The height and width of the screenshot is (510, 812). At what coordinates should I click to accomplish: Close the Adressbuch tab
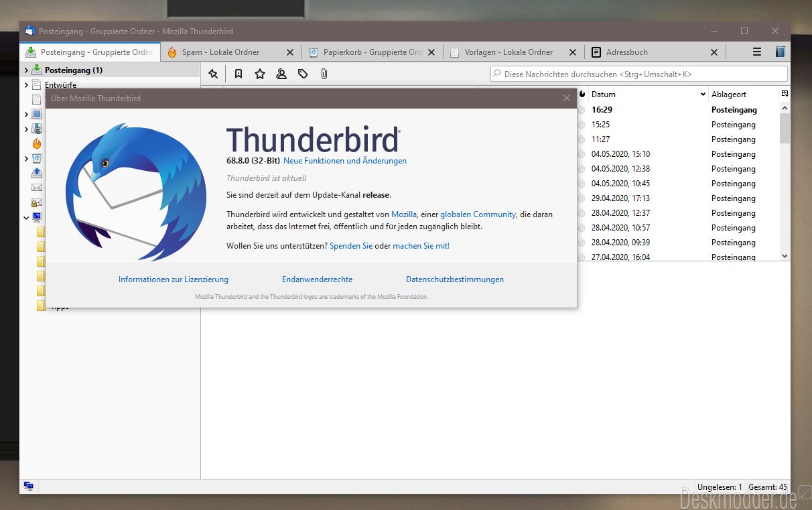pos(714,52)
